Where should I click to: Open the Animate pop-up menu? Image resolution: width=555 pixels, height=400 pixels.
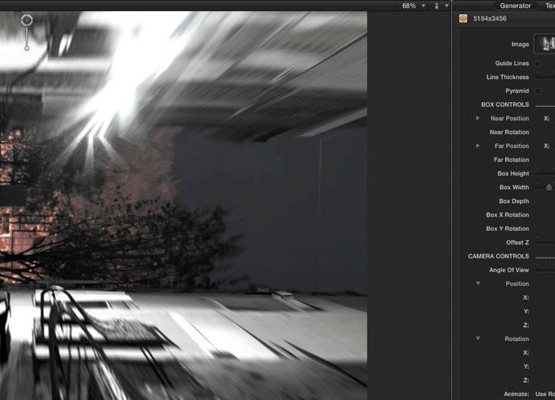click(x=545, y=394)
